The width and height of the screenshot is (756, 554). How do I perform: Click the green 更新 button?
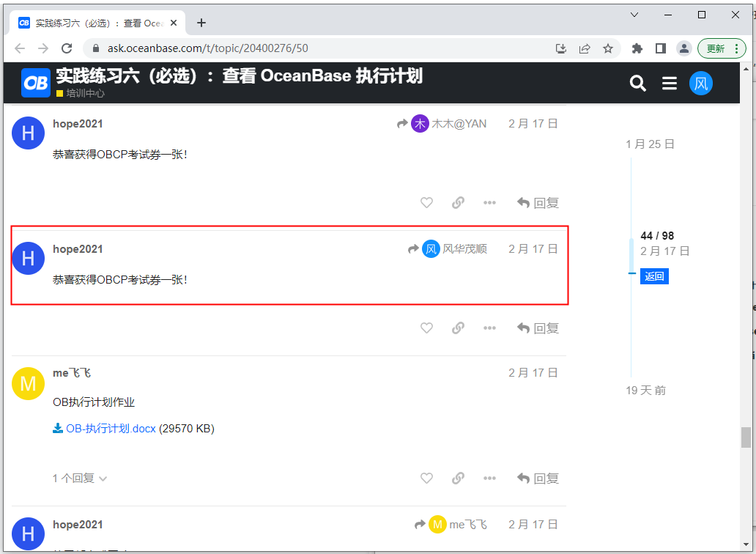coord(722,48)
